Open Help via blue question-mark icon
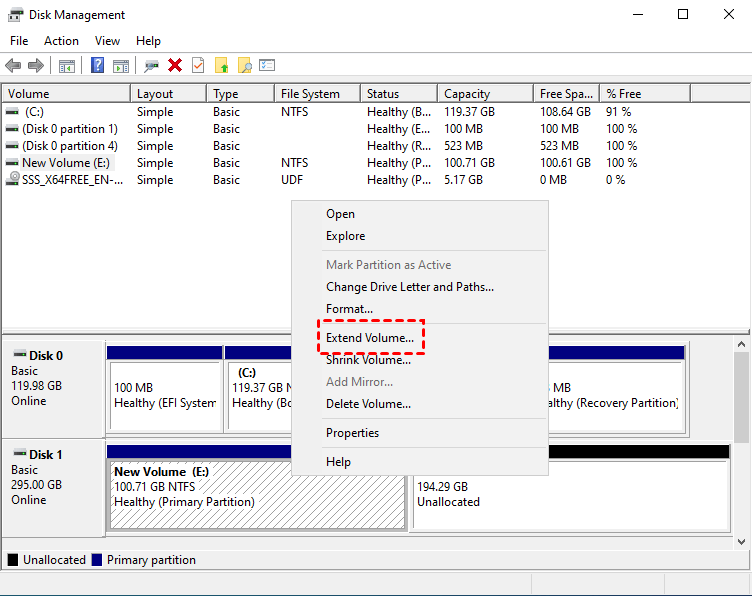 (97, 65)
